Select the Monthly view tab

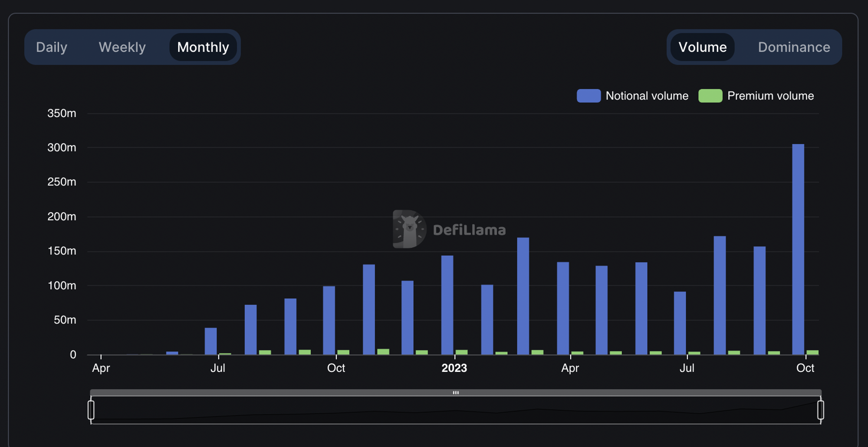(x=203, y=47)
